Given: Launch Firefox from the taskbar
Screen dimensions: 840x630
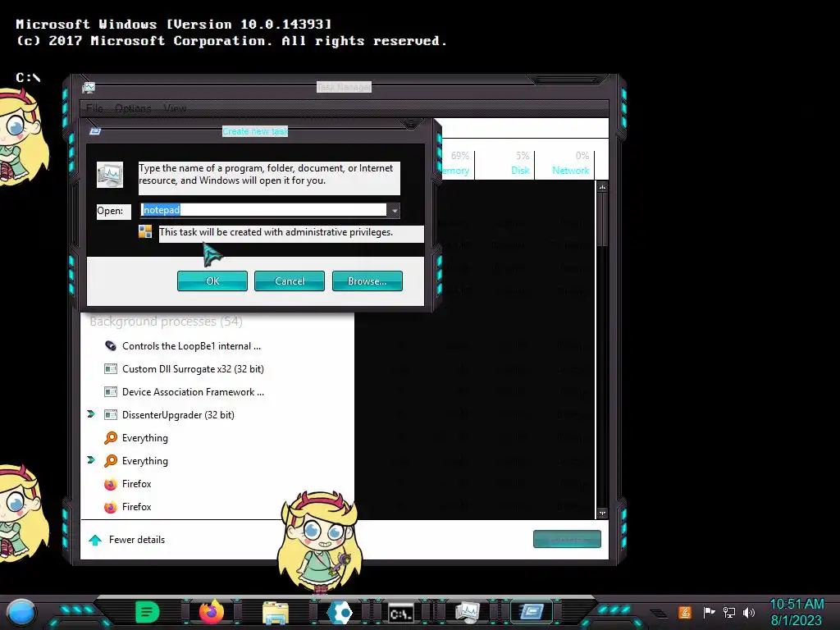Looking at the screenshot, I should click(x=212, y=612).
